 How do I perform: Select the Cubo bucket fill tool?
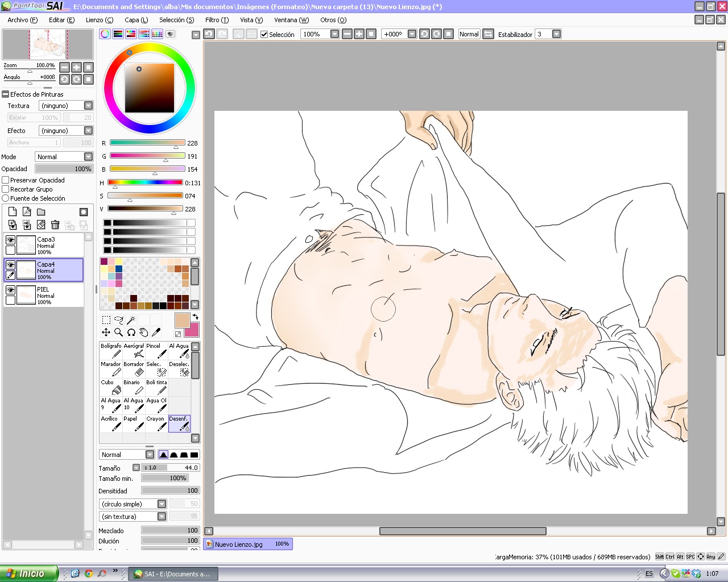point(111,387)
